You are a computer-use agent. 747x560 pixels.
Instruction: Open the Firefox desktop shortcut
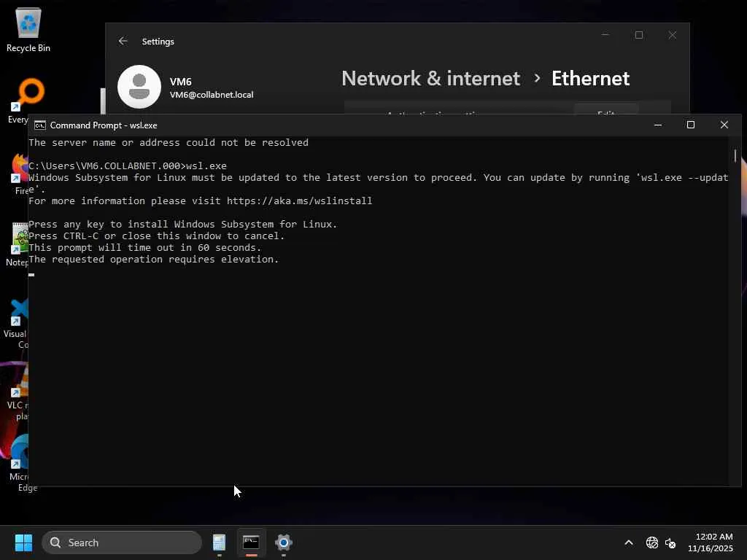[19, 174]
